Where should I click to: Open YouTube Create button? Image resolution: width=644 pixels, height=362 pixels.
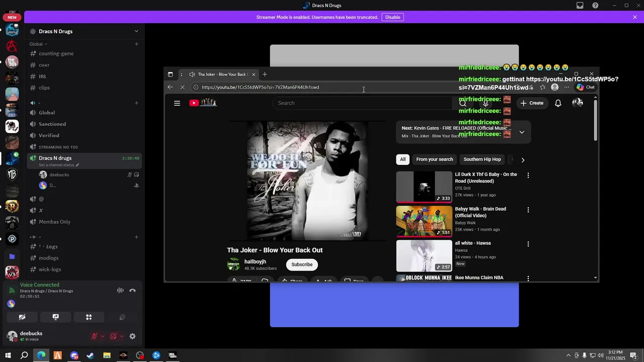tap(532, 103)
